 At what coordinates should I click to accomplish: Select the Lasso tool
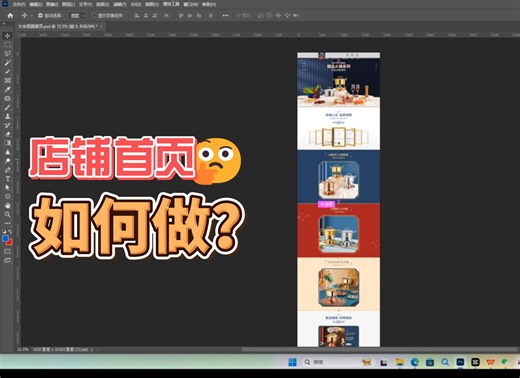[7, 54]
